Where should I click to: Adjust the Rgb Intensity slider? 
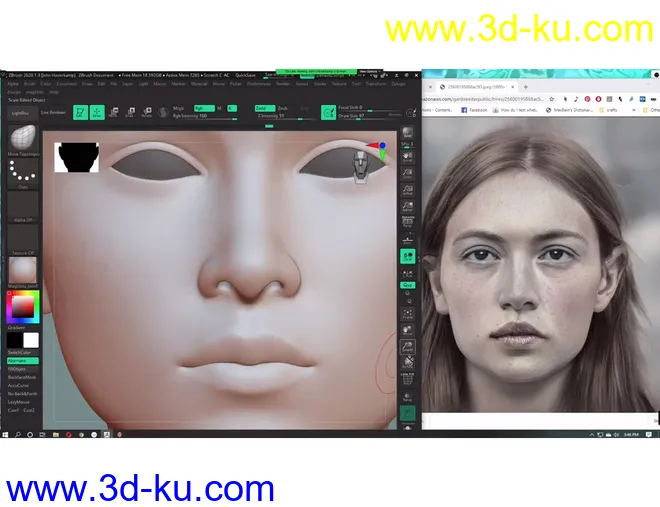(205, 116)
